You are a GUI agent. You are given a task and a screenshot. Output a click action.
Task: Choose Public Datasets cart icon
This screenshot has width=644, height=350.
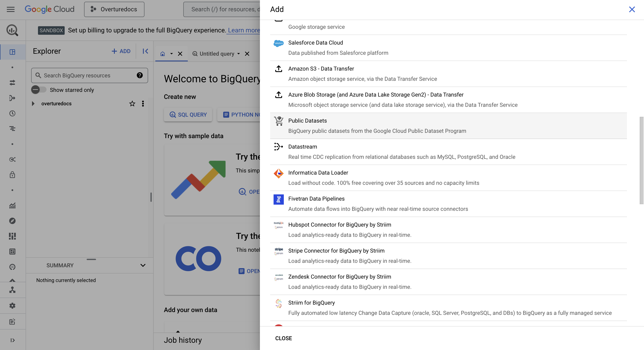point(278,121)
